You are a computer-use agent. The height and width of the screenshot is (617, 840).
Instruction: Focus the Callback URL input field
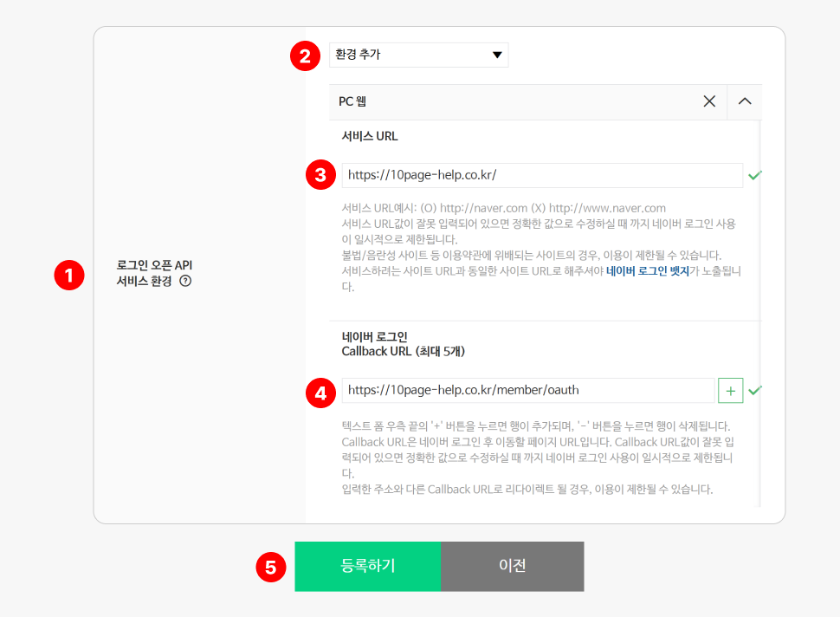click(x=527, y=391)
